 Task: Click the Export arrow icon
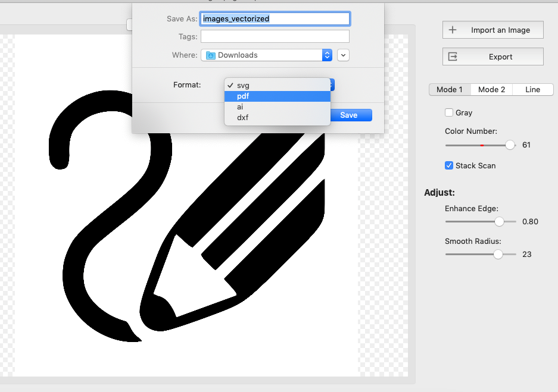(453, 57)
